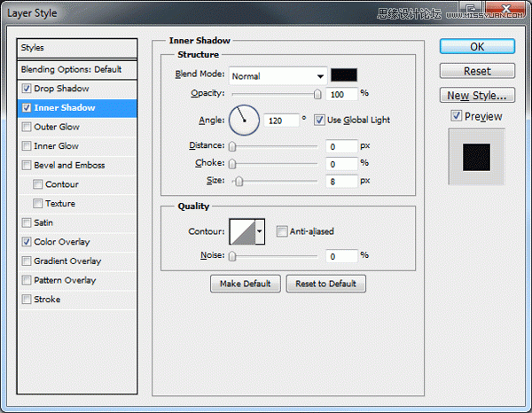
Task: Click the Opacity slider handle
Action: (x=317, y=93)
